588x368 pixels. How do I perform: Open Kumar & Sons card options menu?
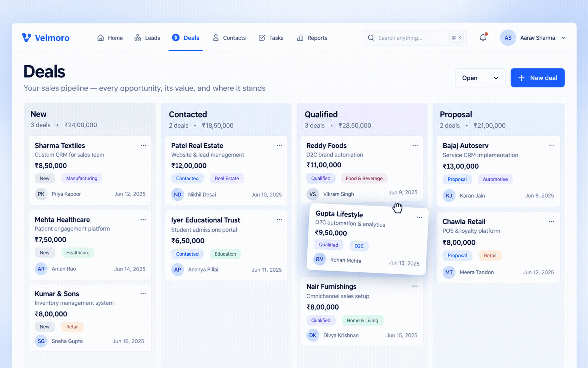143,293
